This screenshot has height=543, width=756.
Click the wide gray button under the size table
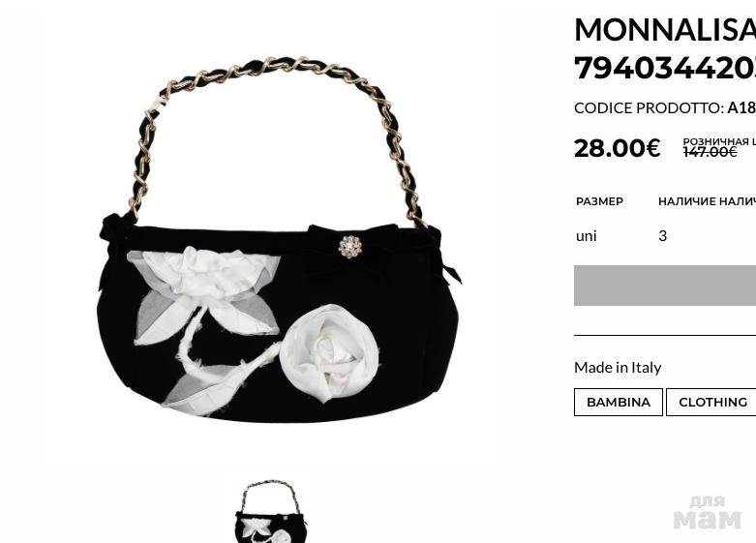click(665, 286)
